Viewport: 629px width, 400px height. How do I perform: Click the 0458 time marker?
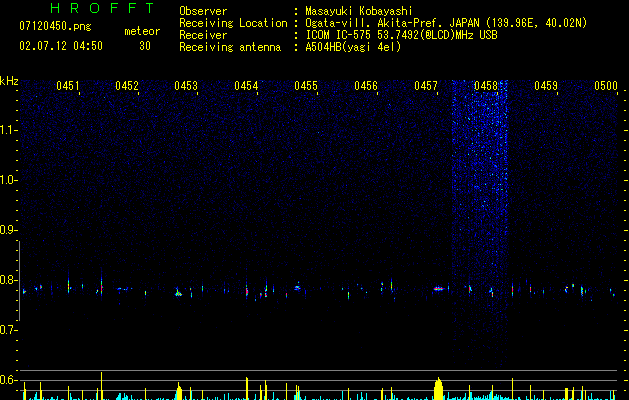point(486,85)
